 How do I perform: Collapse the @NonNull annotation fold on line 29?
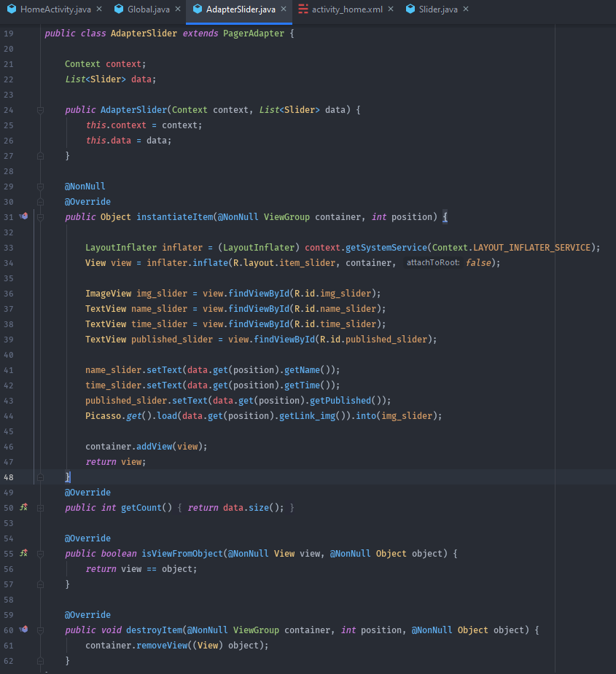coord(40,187)
